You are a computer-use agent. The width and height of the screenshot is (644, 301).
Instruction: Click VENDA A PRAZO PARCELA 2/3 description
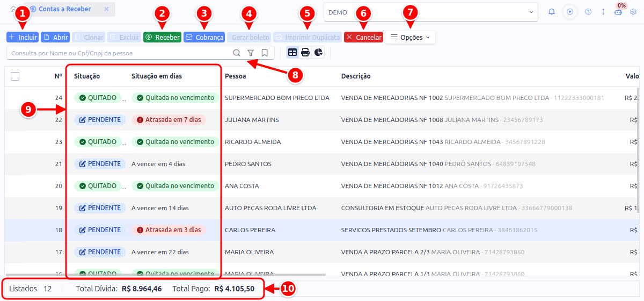pos(385,252)
